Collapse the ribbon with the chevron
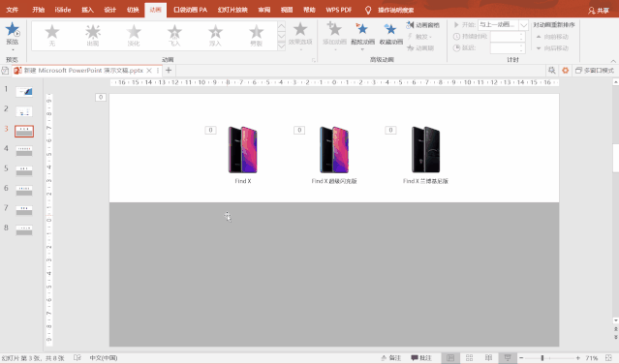Screen dimensions: 619x364 point(613,61)
